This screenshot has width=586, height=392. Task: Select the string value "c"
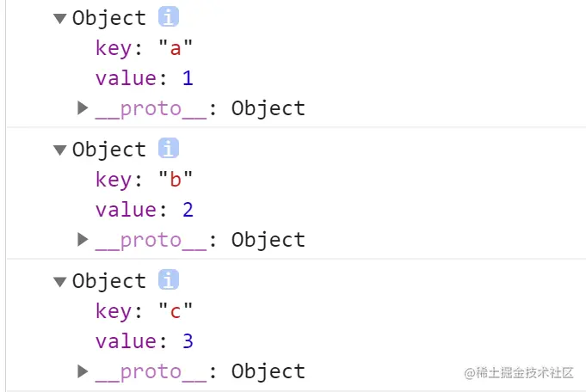(176, 311)
